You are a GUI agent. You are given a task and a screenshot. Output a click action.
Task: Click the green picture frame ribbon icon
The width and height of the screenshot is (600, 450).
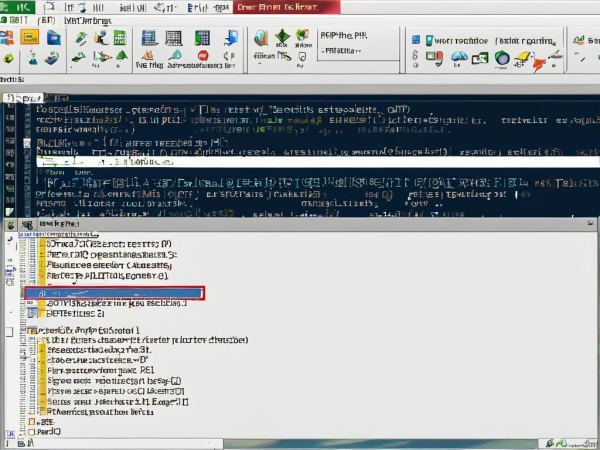480,59
